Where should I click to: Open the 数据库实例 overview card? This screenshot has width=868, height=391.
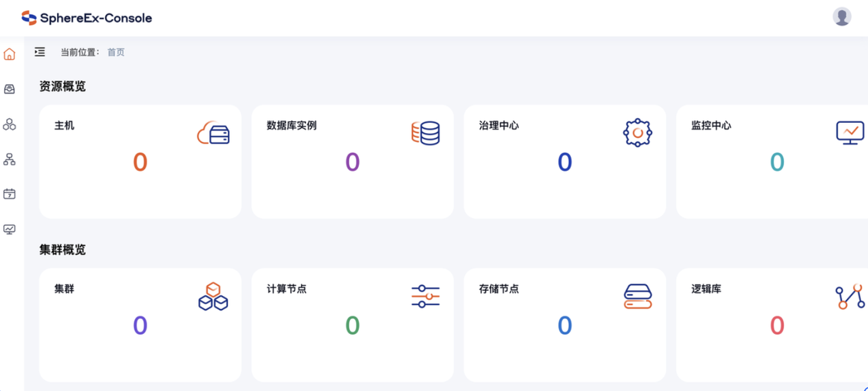[353, 162]
